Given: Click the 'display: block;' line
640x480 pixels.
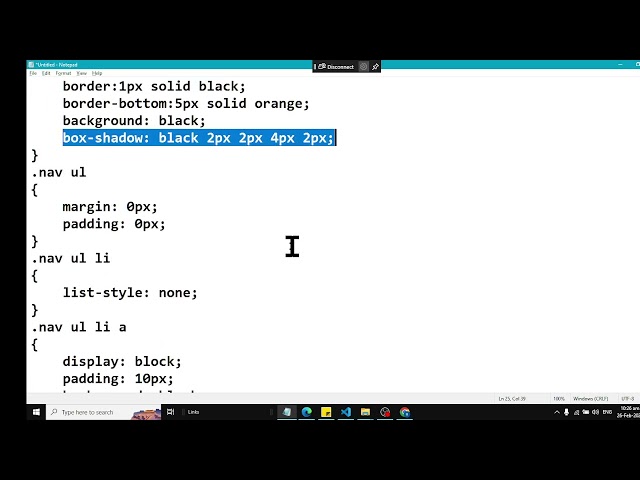Looking at the screenshot, I should pos(122,362).
